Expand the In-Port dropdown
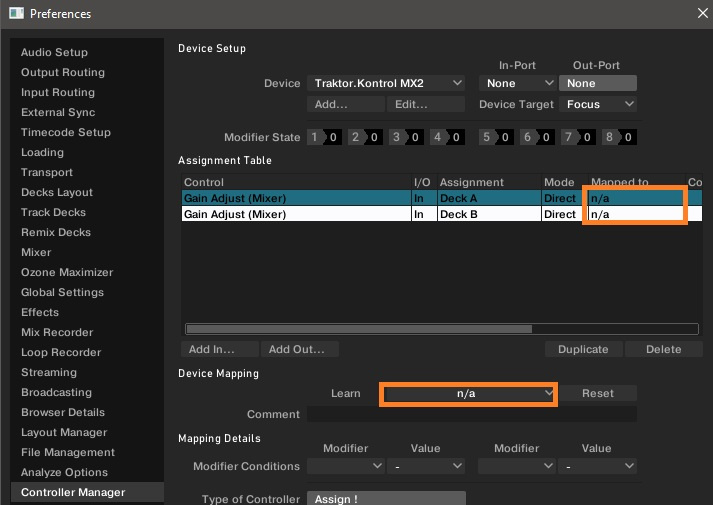 pyautogui.click(x=516, y=84)
